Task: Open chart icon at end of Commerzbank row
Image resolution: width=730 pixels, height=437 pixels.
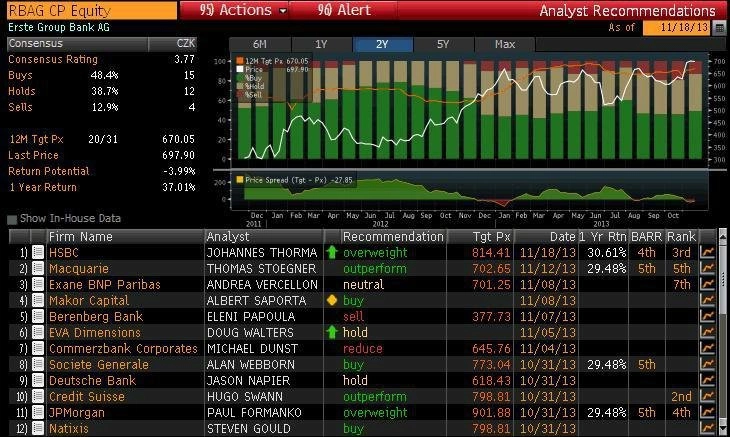Action: click(x=707, y=348)
